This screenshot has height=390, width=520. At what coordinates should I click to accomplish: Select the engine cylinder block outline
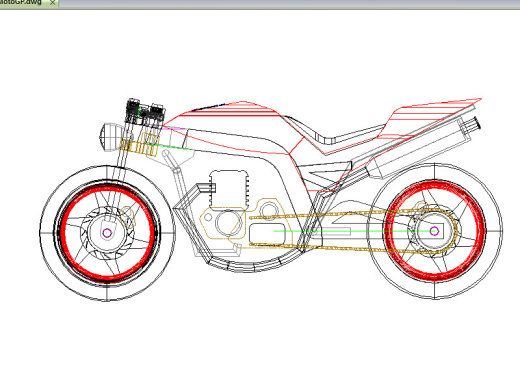click(x=229, y=189)
